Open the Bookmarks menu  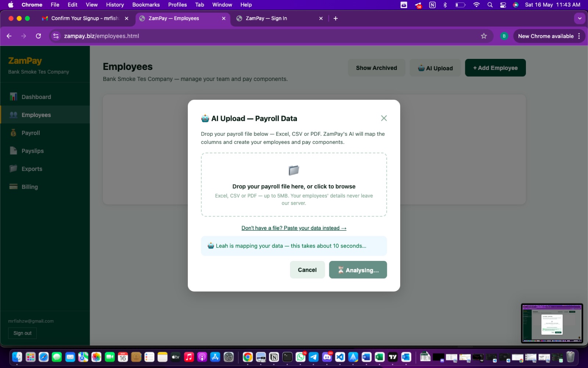point(146,5)
